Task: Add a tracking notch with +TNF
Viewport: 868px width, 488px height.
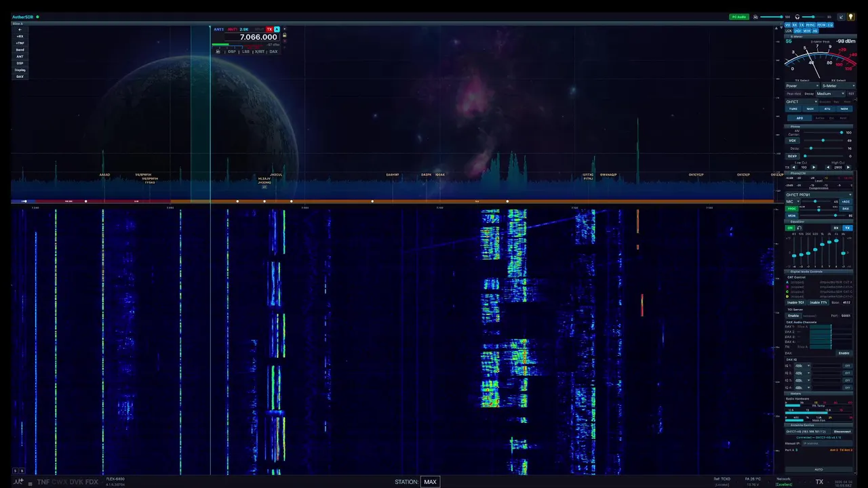Action: tap(20, 43)
